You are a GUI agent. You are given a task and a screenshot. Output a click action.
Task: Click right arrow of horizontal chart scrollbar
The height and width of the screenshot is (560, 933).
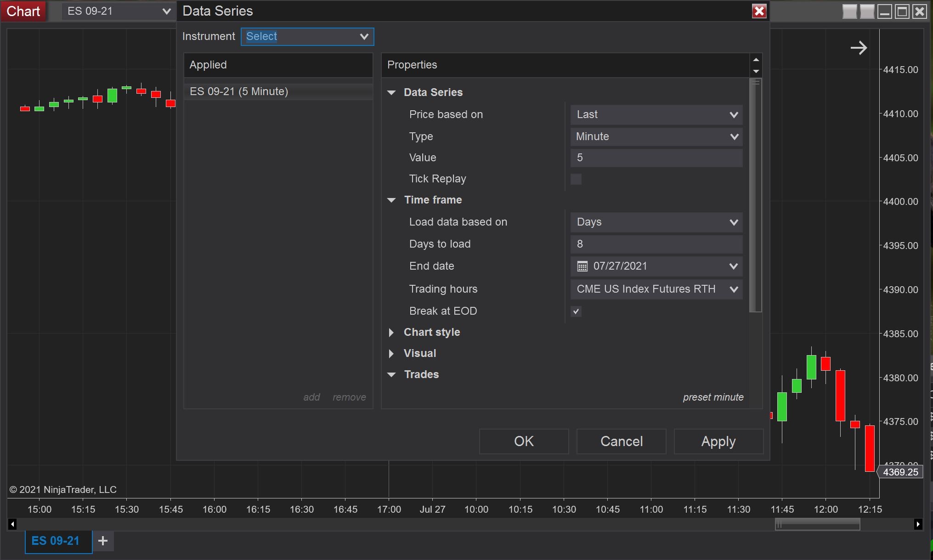pos(918,524)
